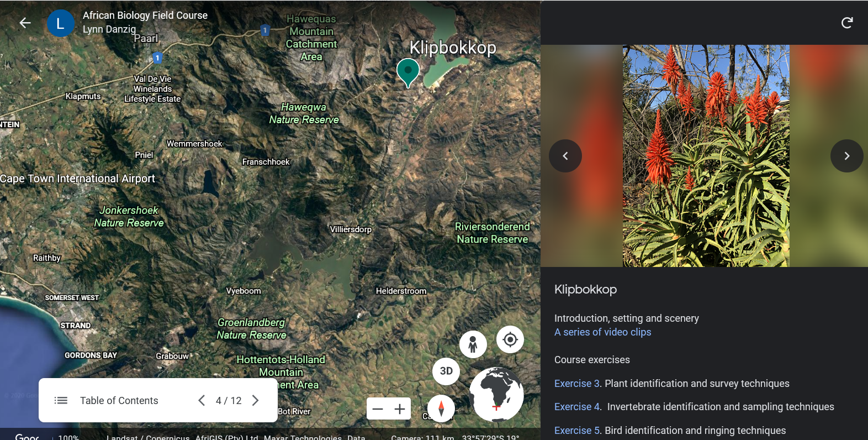Click the Klipbokkop map pin marker

(x=408, y=72)
